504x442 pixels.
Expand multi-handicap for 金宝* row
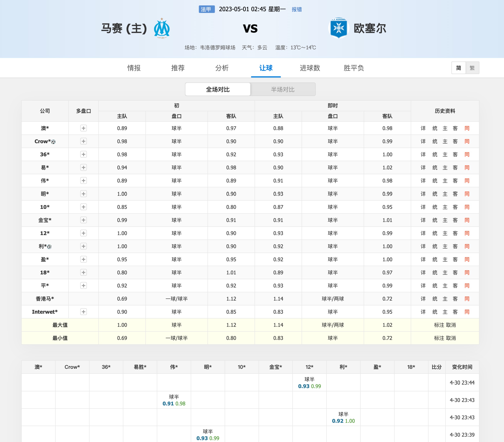point(84,220)
